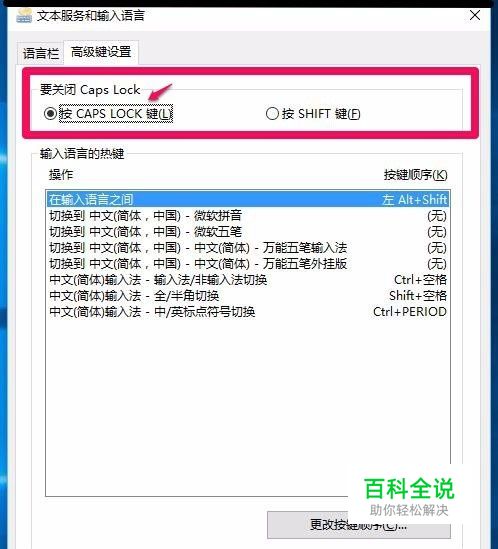The height and width of the screenshot is (549, 498).
Task: Select 在输入语言之间 hotkey entry
Action: point(248,199)
